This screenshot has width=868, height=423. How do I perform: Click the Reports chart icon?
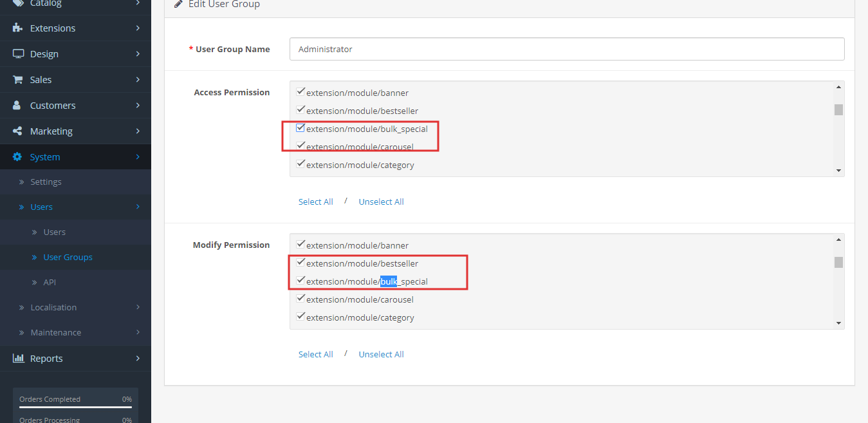pyautogui.click(x=19, y=359)
